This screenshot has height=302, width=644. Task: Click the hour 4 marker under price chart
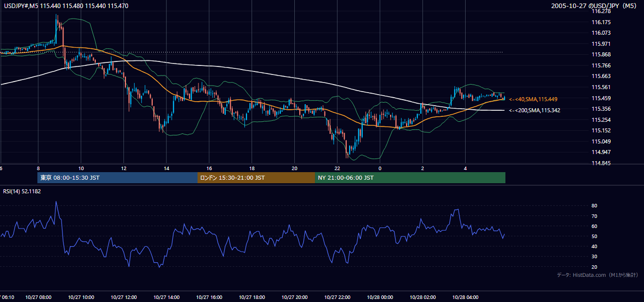coord(465,169)
